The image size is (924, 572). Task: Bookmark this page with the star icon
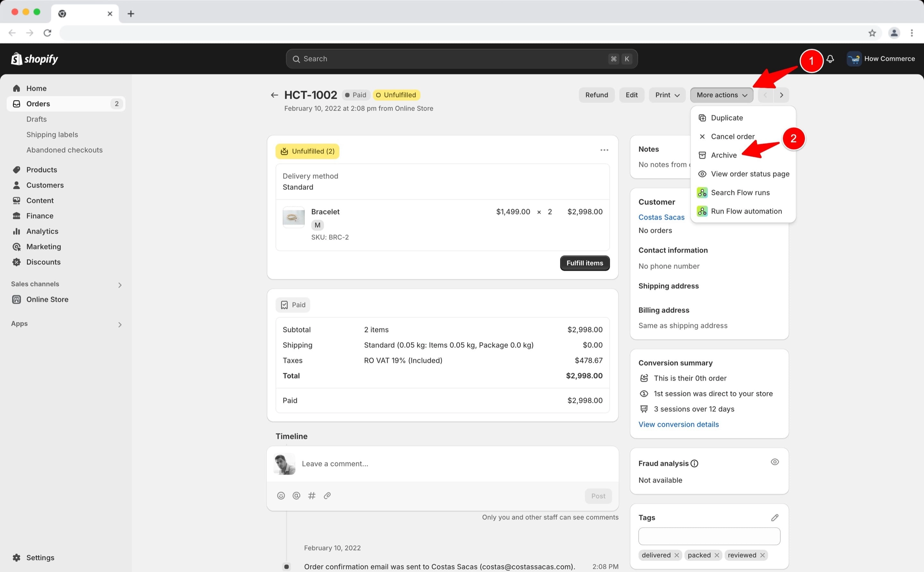(x=872, y=33)
